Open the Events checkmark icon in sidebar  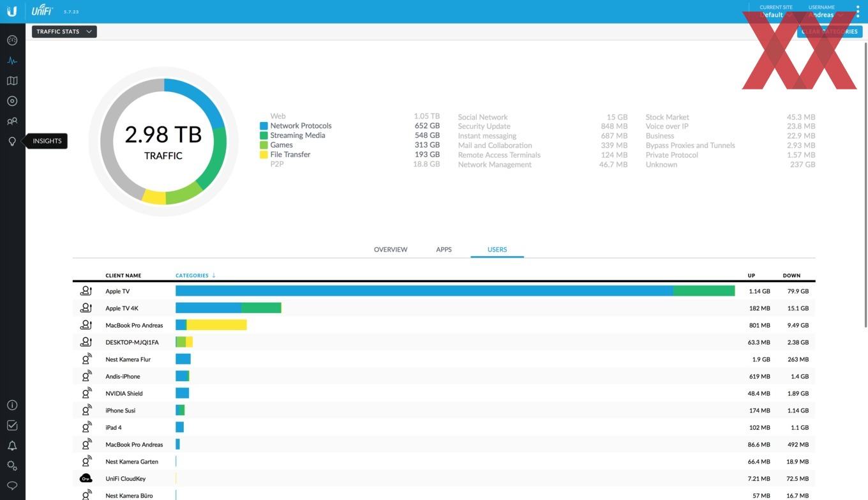[x=12, y=425]
